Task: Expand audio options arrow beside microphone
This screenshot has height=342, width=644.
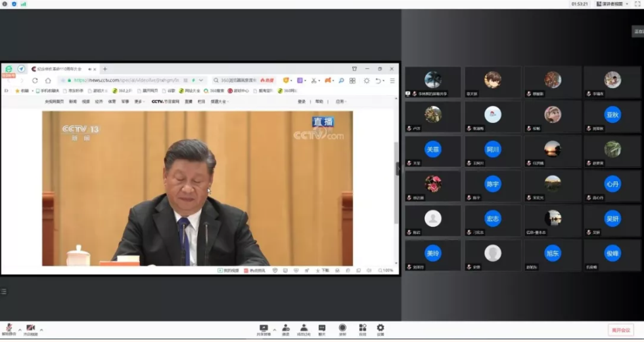Action: (19, 329)
